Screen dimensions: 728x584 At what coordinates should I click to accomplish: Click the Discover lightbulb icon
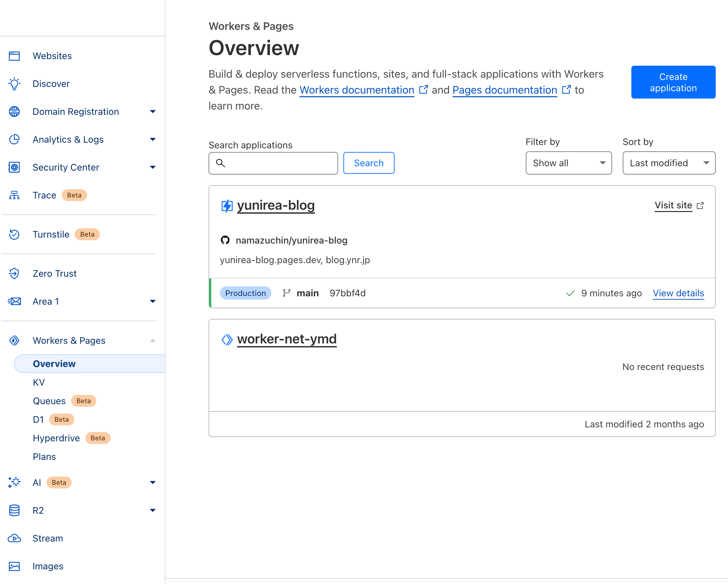tap(14, 84)
